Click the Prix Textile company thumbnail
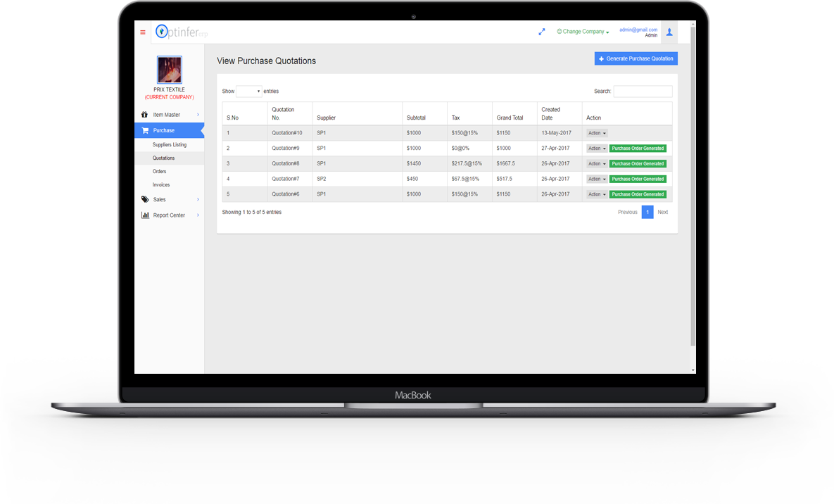The width and height of the screenshot is (834, 504). (169, 70)
